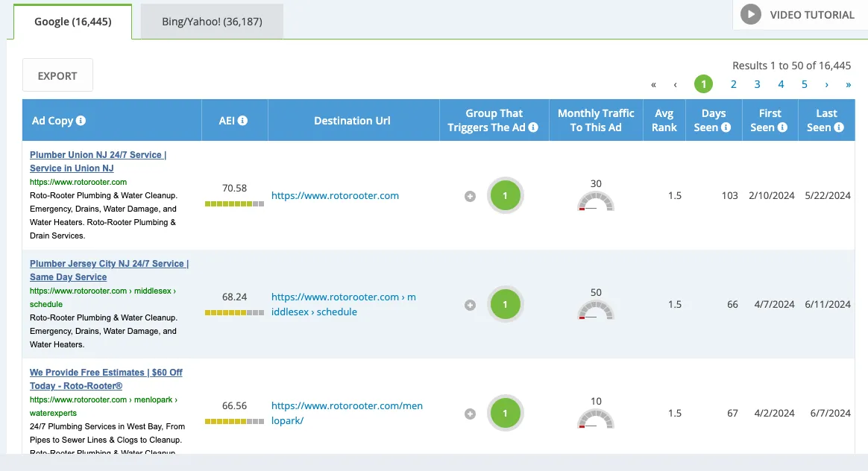
Task: Click AEI value 66.56
Action: (x=234, y=405)
